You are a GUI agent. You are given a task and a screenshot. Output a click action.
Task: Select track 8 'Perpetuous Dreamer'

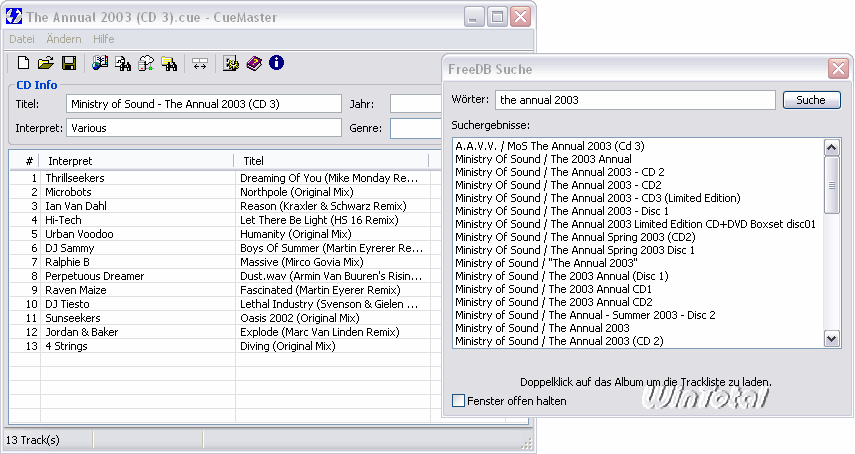click(94, 276)
